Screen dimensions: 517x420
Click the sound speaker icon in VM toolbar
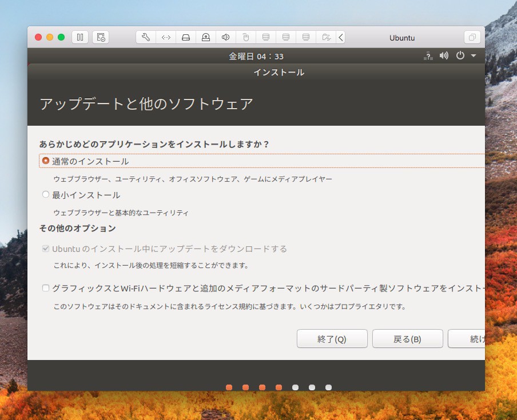coord(225,38)
